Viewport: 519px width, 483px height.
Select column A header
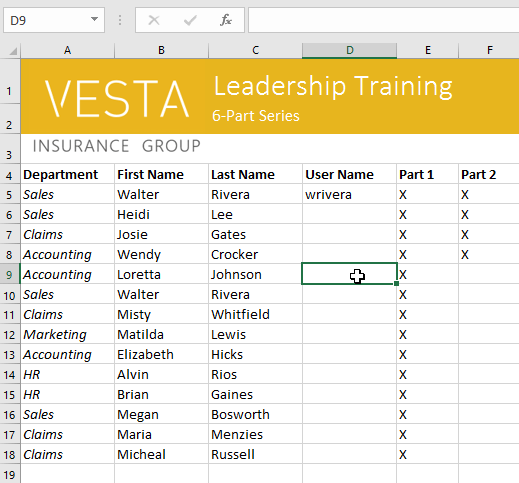(67, 50)
